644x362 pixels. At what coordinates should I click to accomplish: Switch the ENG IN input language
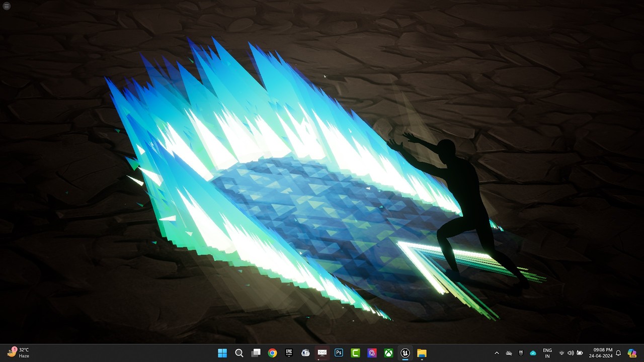click(x=547, y=353)
